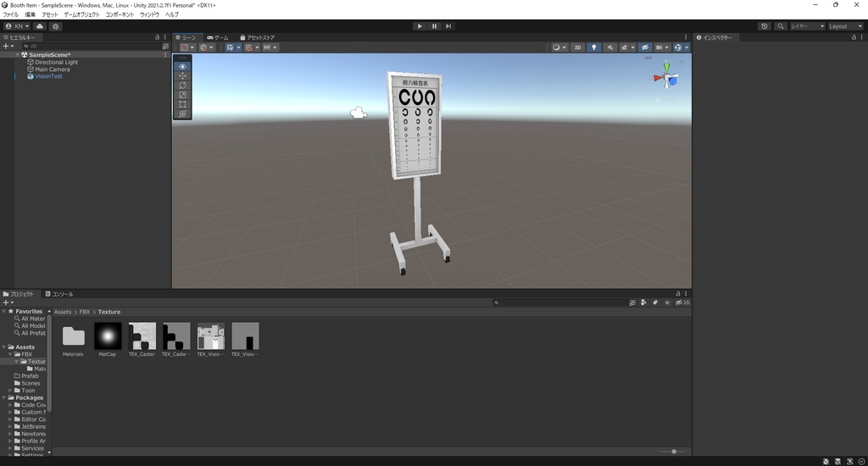This screenshot has height=466, width=868.
Task: Open Undo history icon
Action: pyautogui.click(x=765, y=26)
